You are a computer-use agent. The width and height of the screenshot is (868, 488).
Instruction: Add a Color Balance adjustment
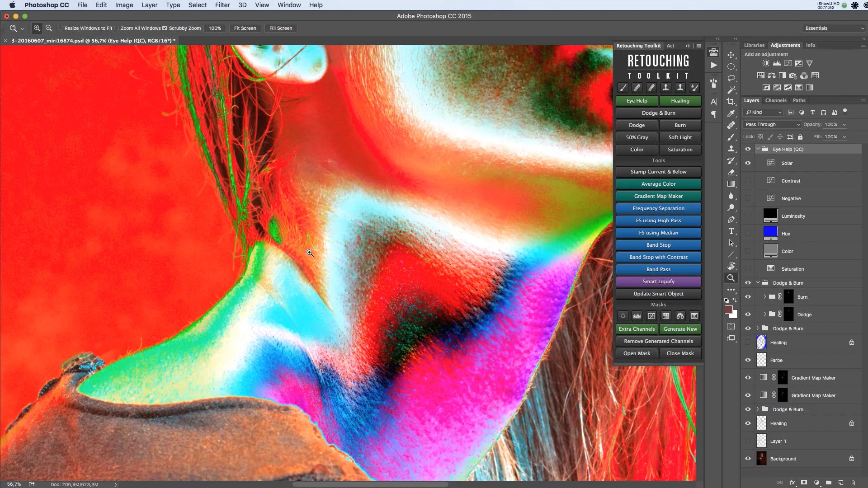[x=772, y=75]
